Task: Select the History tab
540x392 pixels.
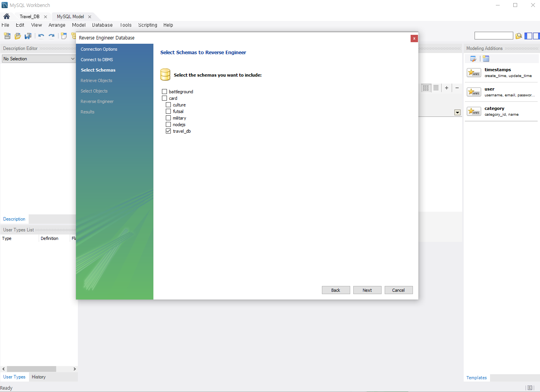Action: pos(39,377)
